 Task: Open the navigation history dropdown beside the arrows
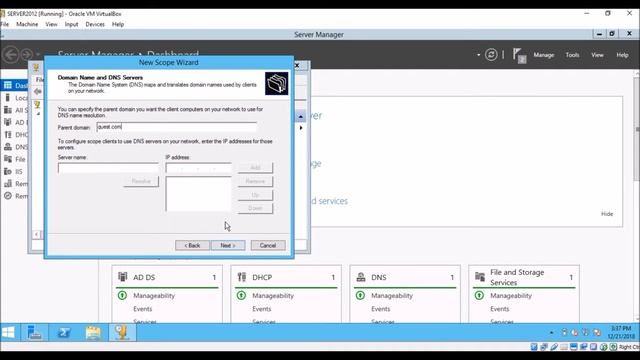coord(38,54)
